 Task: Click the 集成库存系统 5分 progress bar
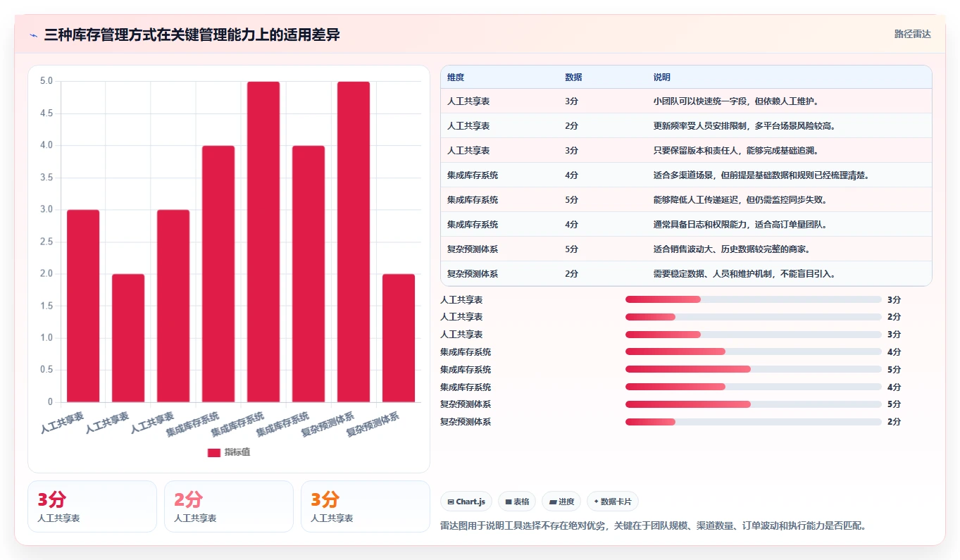(754, 369)
